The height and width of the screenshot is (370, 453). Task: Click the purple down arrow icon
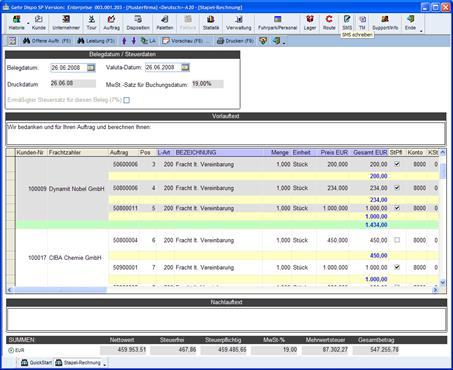tap(134, 41)
